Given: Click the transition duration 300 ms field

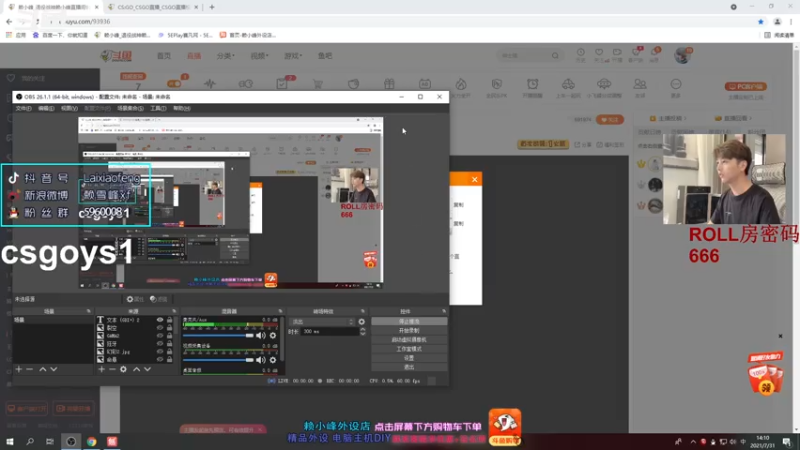Looking at the screenshot, I should tap(330, 332).
